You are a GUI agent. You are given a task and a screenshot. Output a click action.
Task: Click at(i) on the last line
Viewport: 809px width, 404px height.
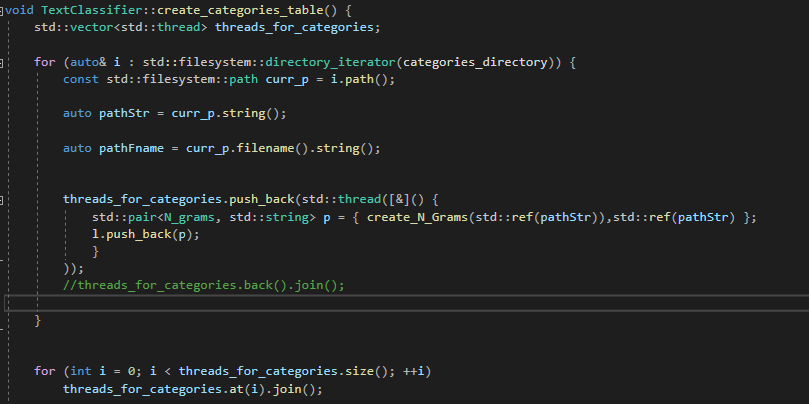coord(247,389)
